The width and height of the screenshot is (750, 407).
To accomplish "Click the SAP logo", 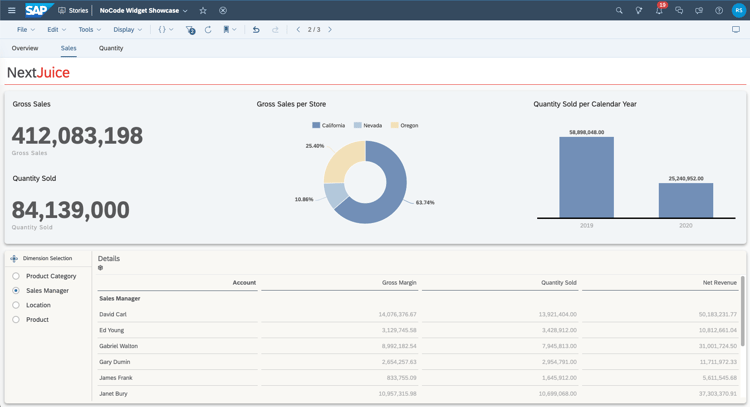I will 39,10.
